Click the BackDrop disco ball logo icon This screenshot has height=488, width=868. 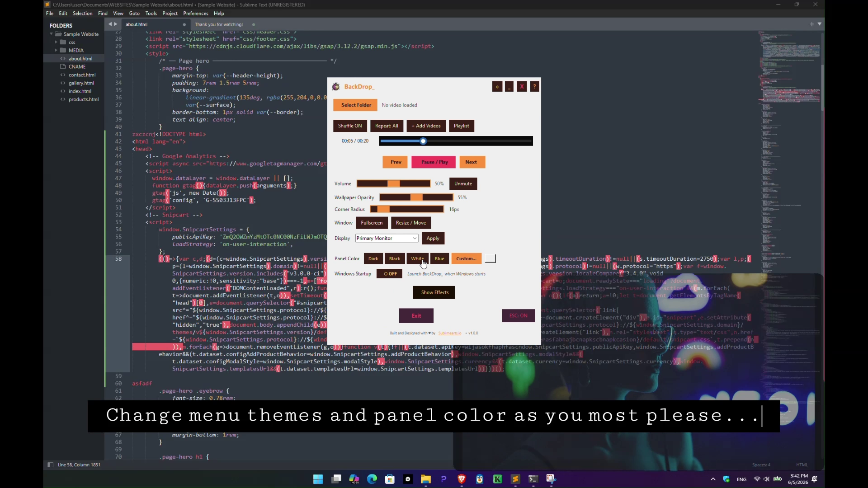[x=336, y=87]
